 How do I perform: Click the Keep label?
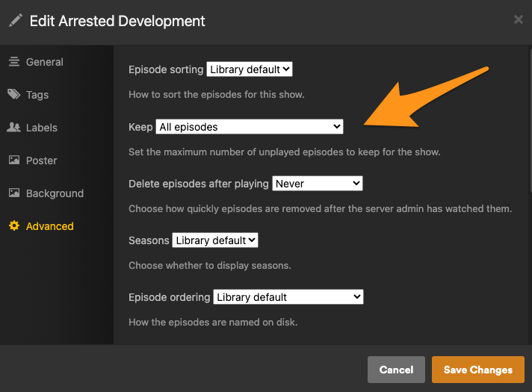click(140, 127)
